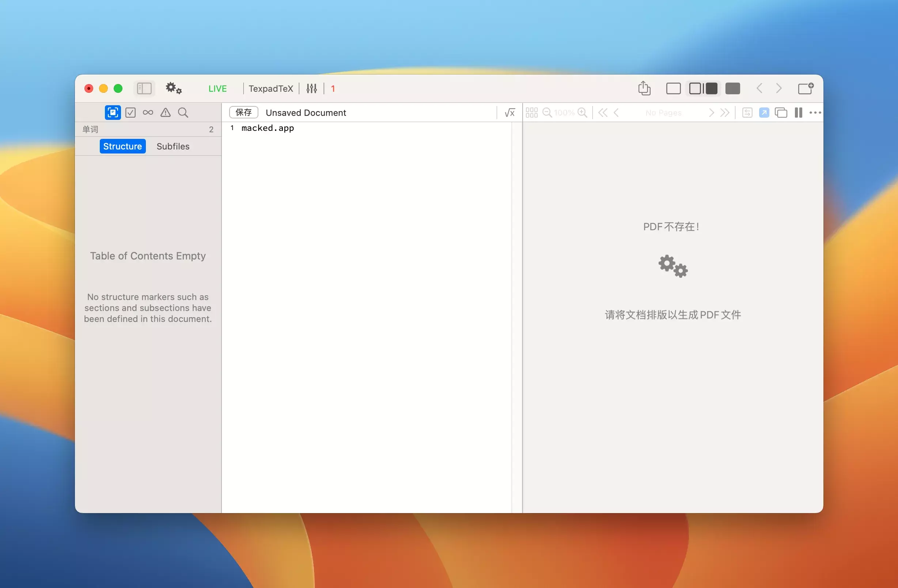Open the TexpadTeX typesetter dropdown
898x588 pixels.
[x=270, y=89]
